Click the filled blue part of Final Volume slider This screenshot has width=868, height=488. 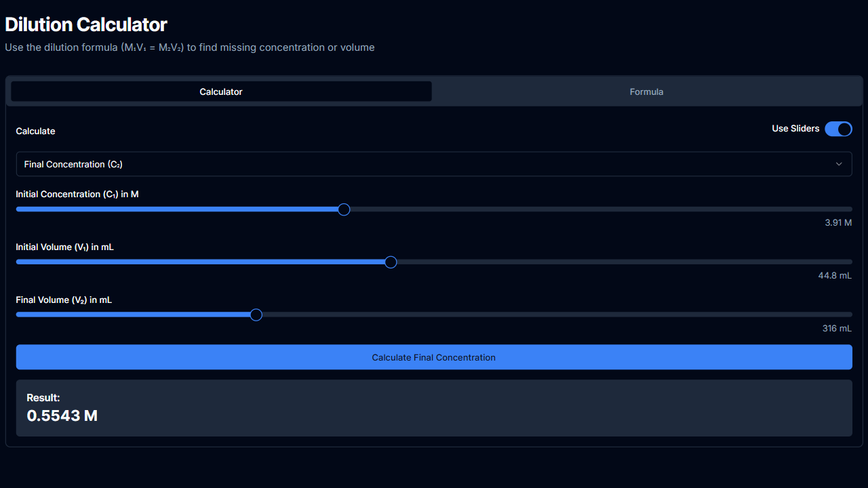136,314
